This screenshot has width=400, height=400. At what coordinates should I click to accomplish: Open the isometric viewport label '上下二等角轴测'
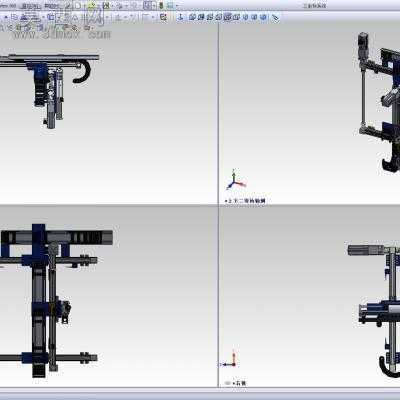click(247, 201)
